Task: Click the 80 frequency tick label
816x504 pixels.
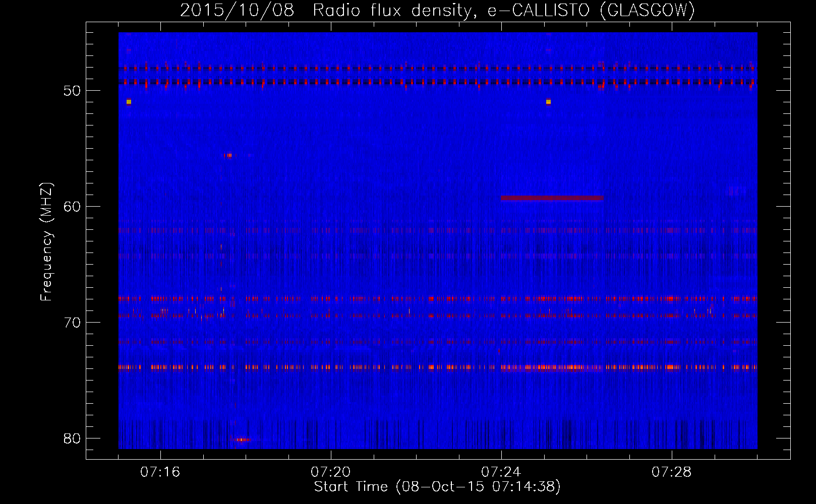Action: 72,438
